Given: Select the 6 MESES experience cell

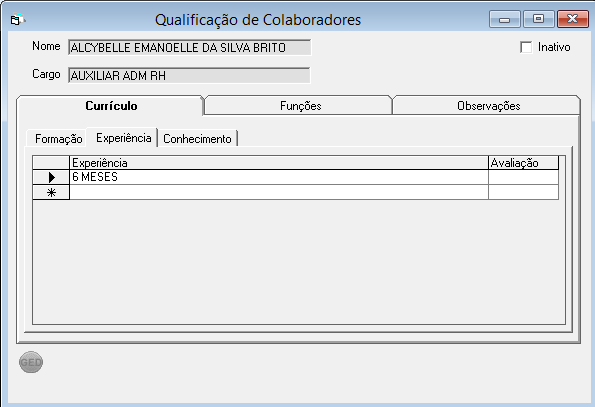Looking at the screenshot, I should tap(279, 177).
